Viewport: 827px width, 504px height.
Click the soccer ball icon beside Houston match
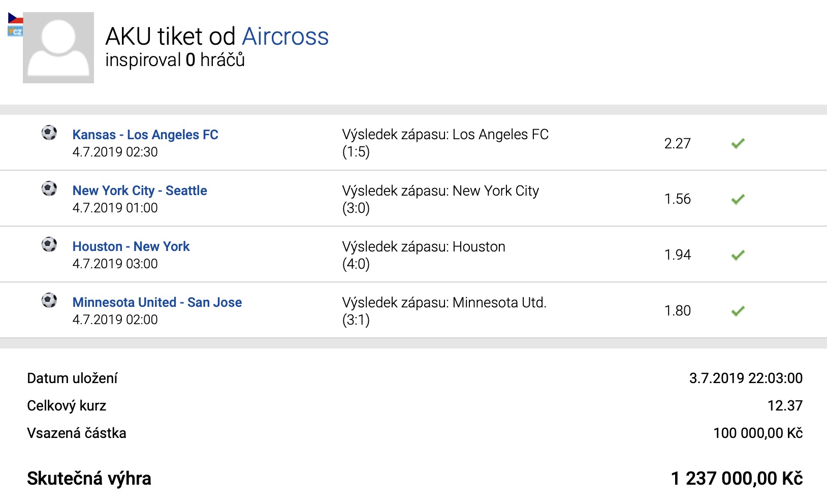click(49, 245)
